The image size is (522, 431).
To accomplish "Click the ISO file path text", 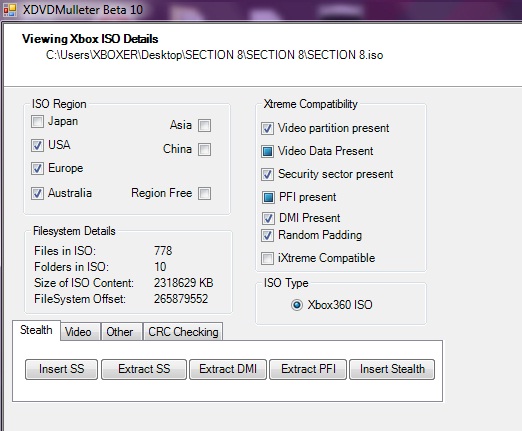I will click(x=214, y=55).
